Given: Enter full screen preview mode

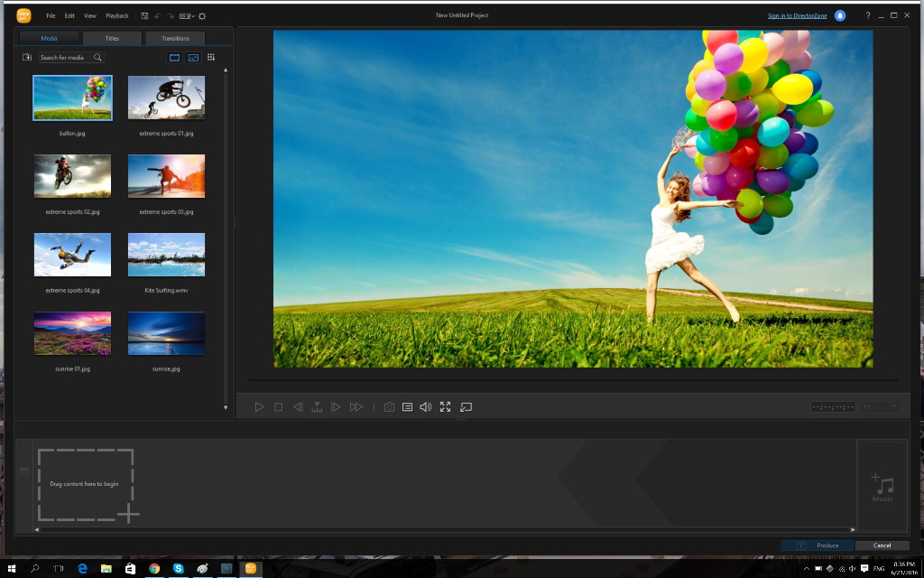Looking at the screenshot, I should point(445,407).
